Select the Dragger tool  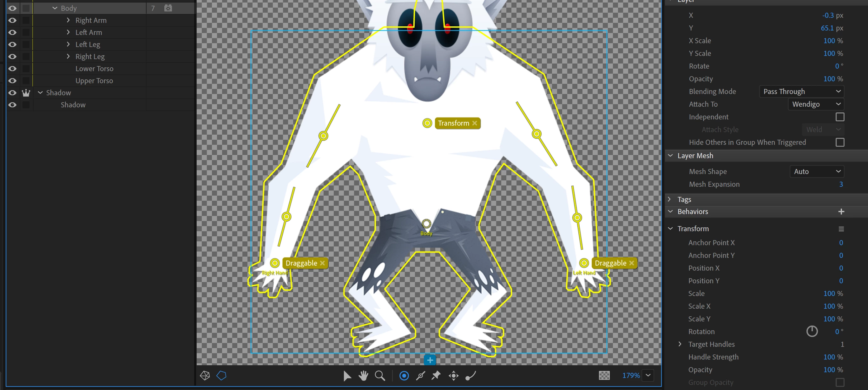pos(454,375)
